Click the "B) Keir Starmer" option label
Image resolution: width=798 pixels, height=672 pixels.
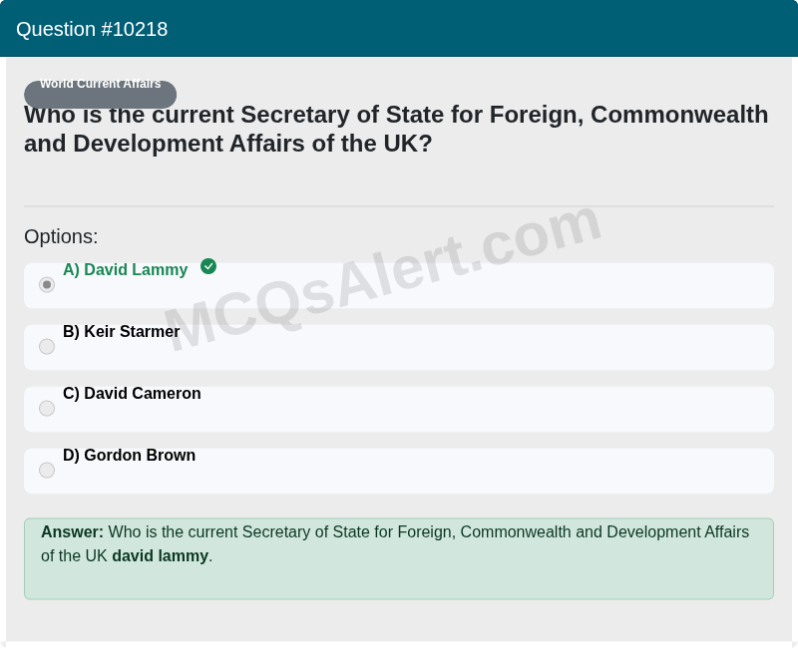point(121,331)
